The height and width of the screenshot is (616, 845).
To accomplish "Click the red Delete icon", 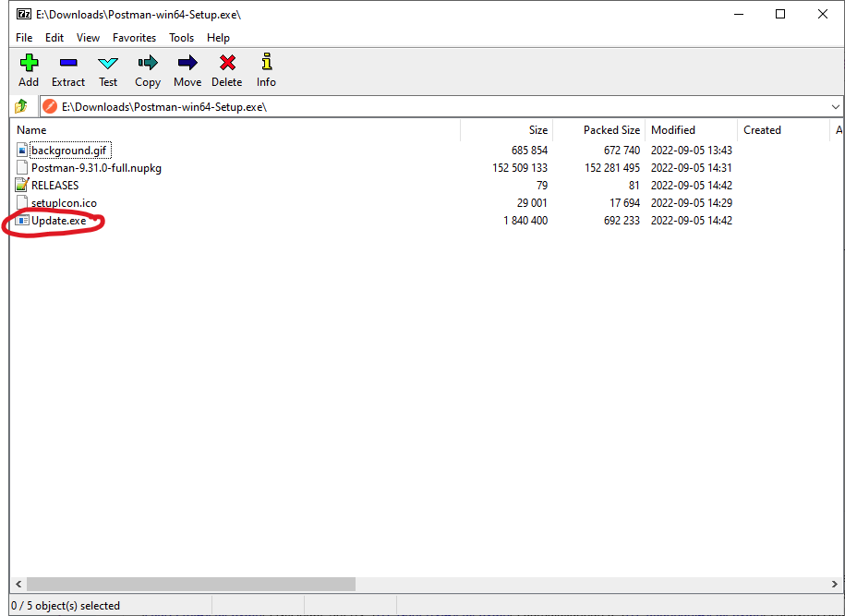I will (227, 63).
